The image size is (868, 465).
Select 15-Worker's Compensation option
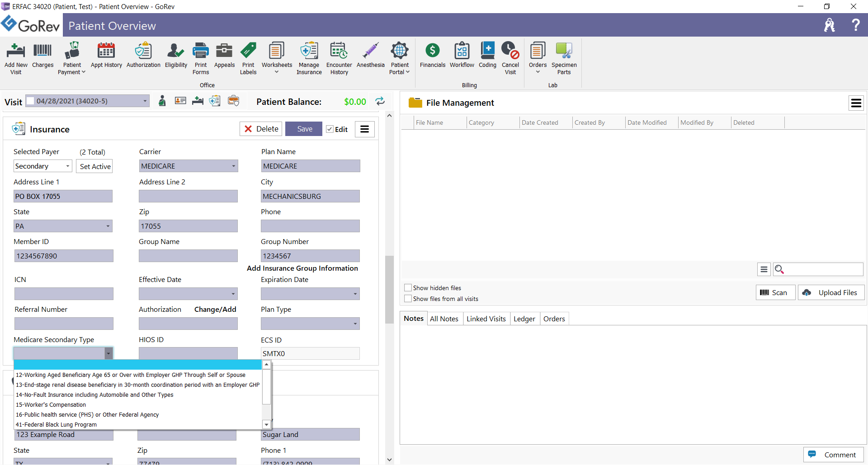(x=138, y=405)
